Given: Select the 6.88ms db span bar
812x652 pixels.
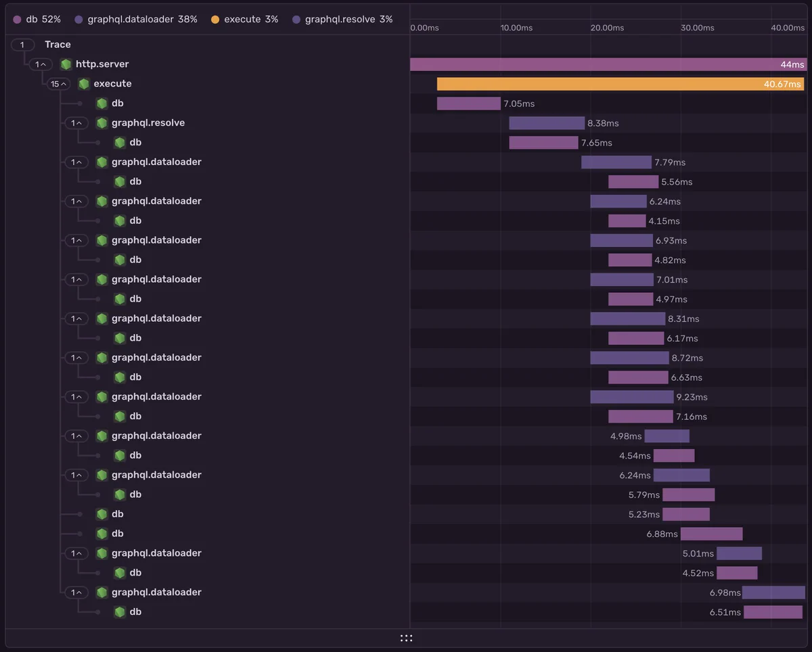Looking at the screenshot, I should click(711, 534).
